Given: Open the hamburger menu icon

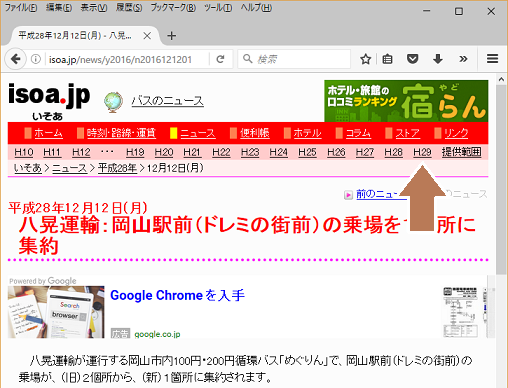Looking at the screenshot, I should click(492, 59).
